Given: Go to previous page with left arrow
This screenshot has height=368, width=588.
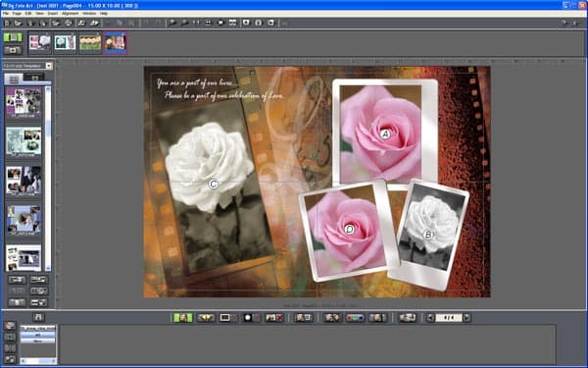Looking at the screenshot, I should [x=430, y=318].
